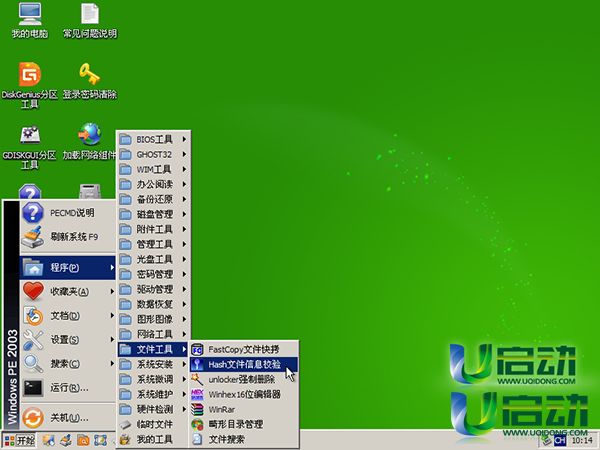Run unlocker强制删除 tool
The image size is (600, 450).
pos(244,380)
